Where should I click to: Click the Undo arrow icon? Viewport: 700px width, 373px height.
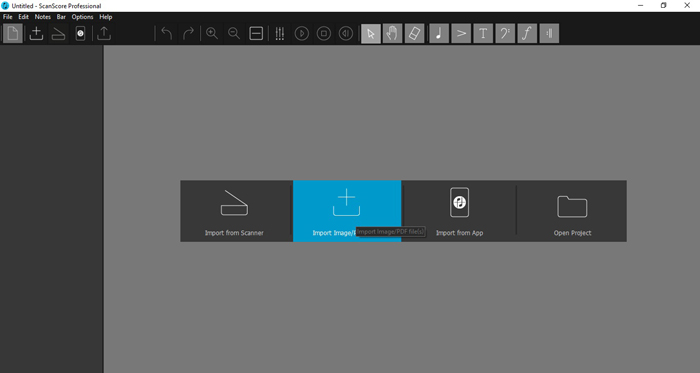click(167, 33)
